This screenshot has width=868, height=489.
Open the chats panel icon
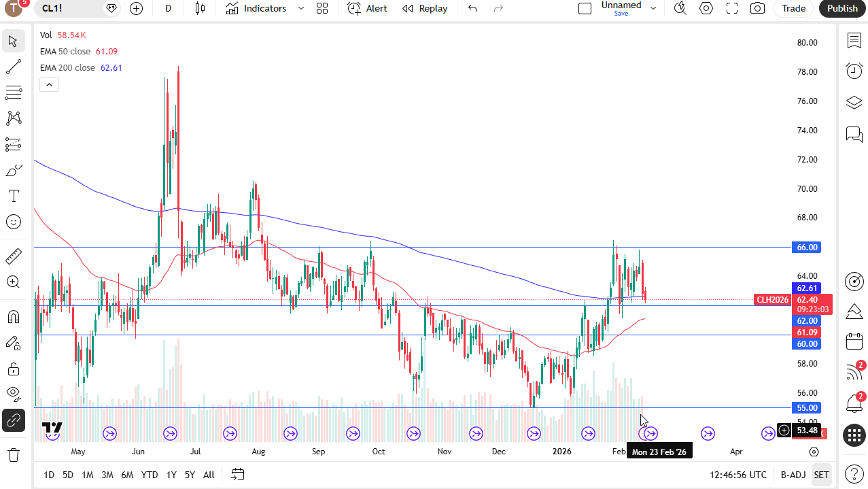coord(854,134)
